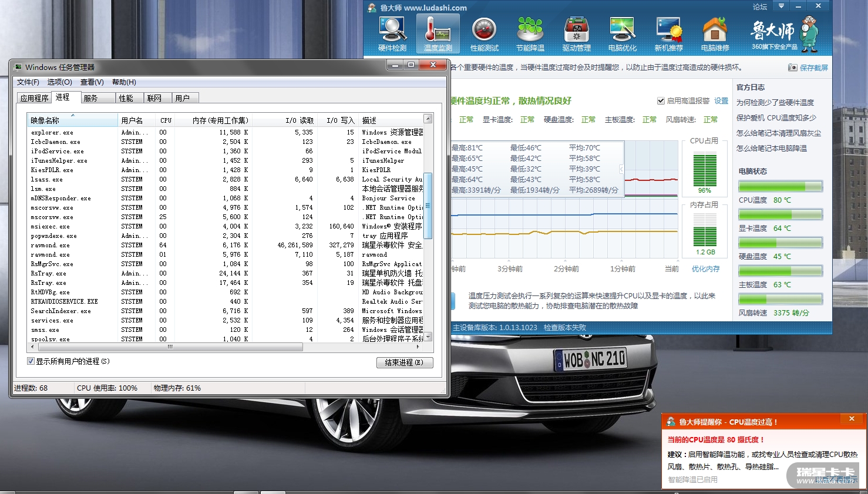
Task: Click the vertical scrollbar thumb in process list
Action: pos(428,206)
